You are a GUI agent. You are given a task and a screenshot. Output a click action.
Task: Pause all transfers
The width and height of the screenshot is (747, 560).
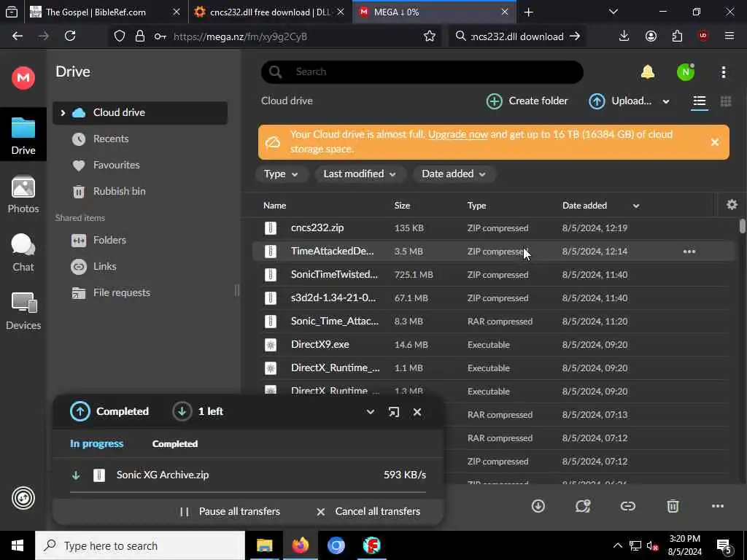pos(231,511)
